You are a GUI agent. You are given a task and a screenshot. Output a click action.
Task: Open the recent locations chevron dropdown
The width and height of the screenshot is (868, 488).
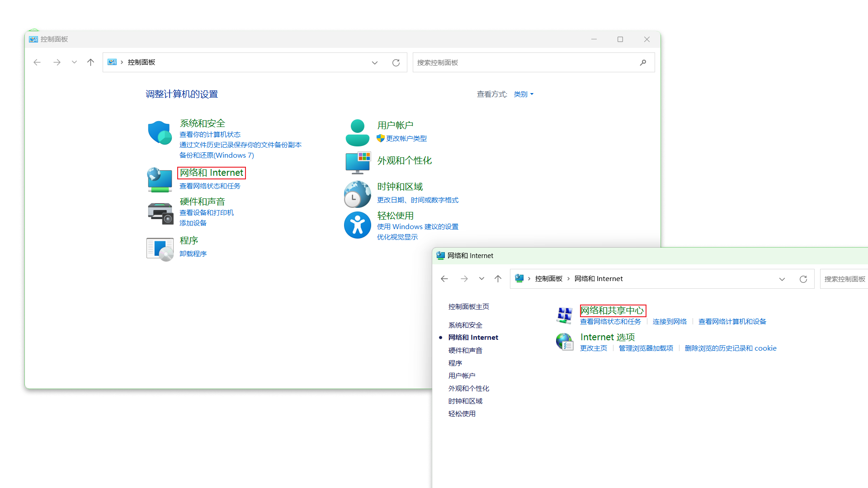(74, 62)
